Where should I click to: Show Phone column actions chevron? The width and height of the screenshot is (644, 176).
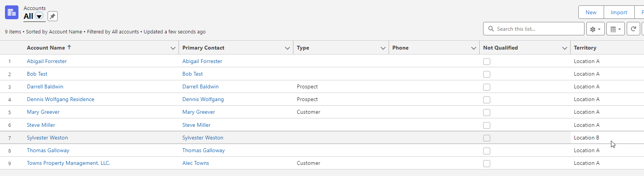click(x=473, y=48)
